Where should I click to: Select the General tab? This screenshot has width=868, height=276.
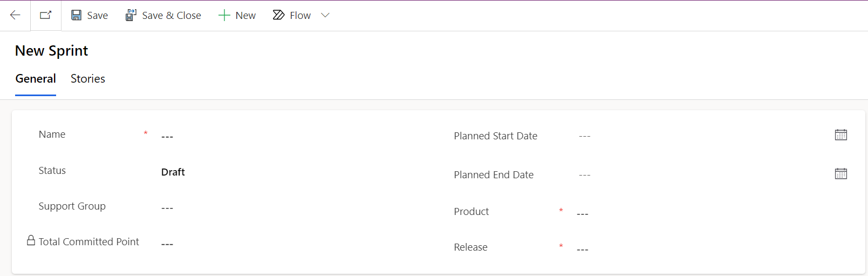pos(36,79)
